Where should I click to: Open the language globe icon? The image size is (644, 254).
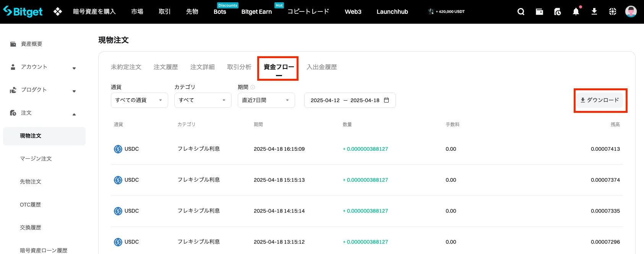click(613, 12)
